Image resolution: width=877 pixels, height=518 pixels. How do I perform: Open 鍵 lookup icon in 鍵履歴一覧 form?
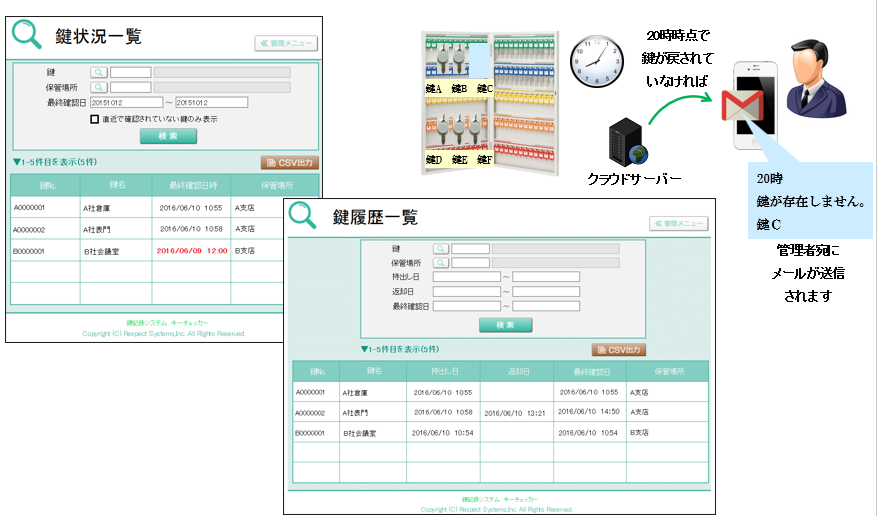coord(441,248)
